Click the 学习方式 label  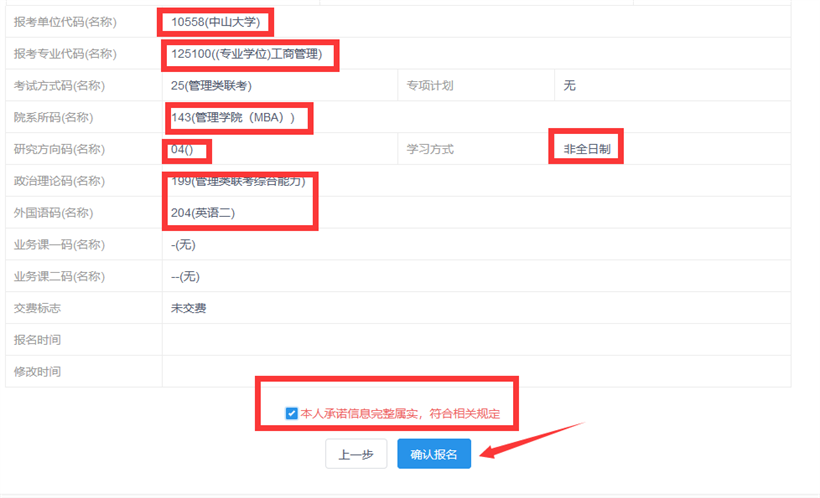(430, 149)
